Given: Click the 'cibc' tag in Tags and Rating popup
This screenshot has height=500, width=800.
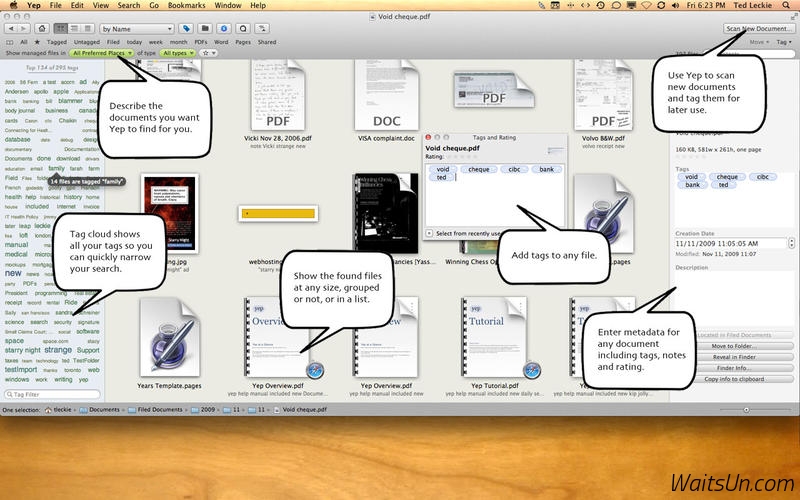Looking at the screenshot, I should pos(514,169).
